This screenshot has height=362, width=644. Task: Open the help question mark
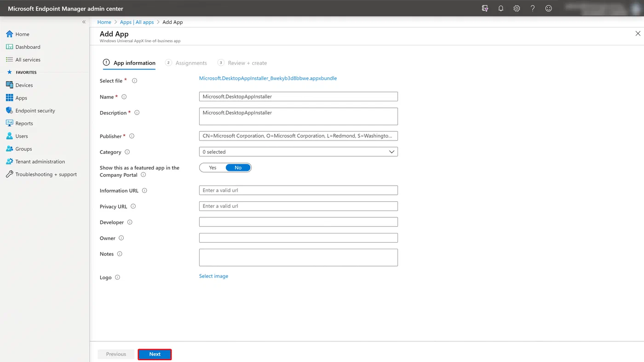coord(533,8)
